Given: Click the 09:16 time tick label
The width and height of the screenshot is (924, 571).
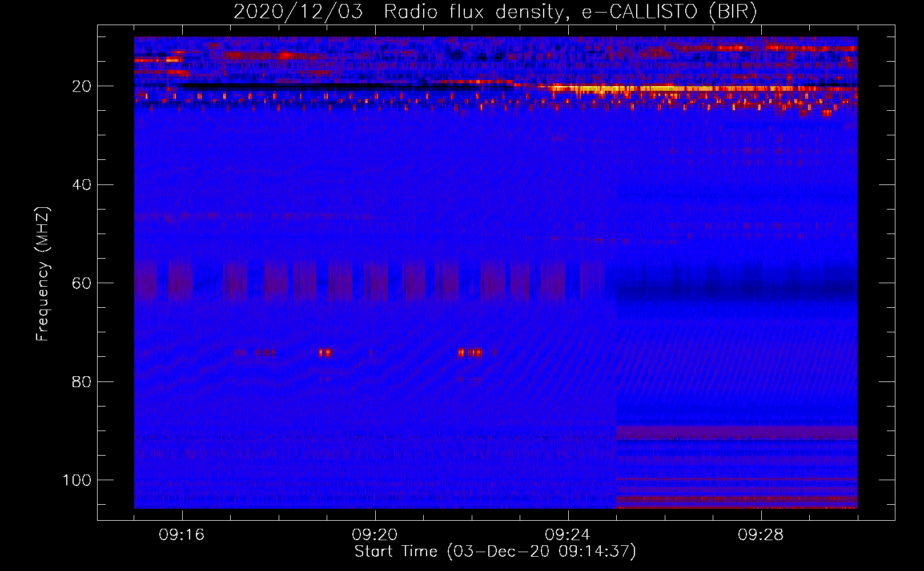Looking at the screenshot, I should (182, 535).
